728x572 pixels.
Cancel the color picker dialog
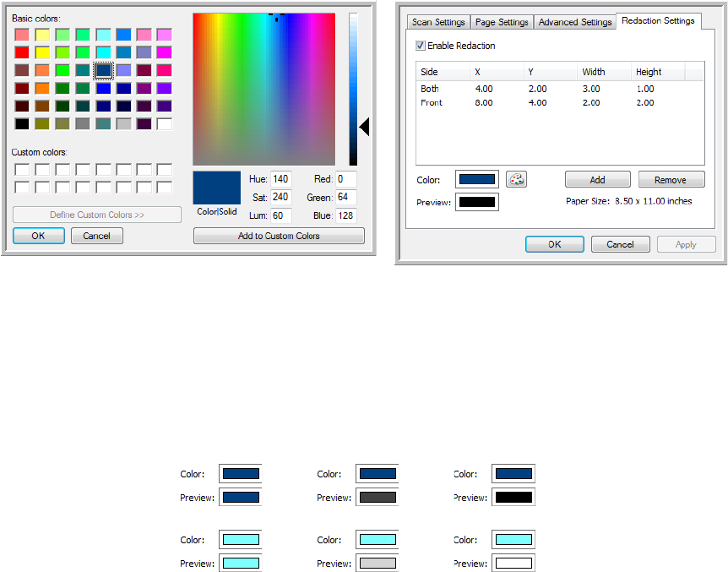point(97,236)
